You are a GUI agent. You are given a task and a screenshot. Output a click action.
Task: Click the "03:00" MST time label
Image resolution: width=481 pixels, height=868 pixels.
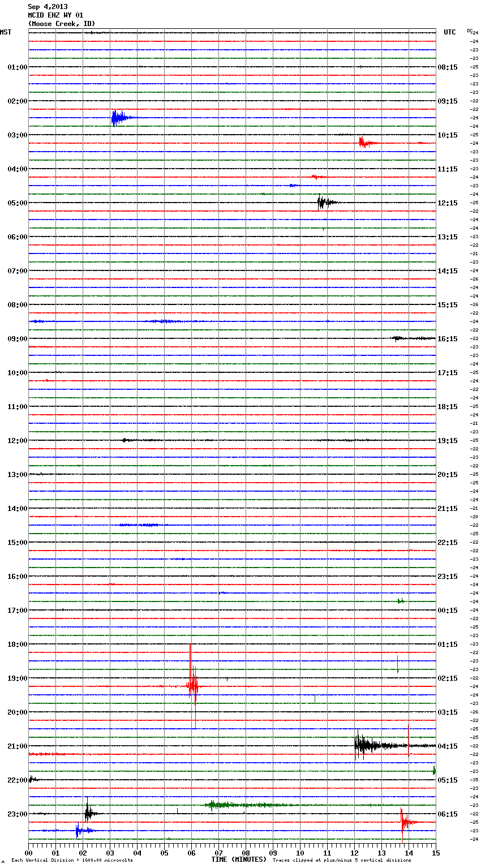point(17,135)
